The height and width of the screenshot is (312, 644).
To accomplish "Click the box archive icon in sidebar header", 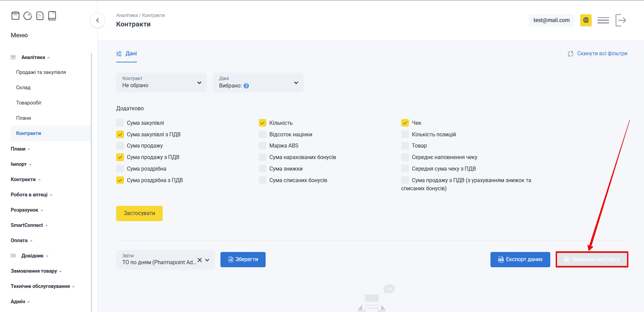I will click(15, 16).
